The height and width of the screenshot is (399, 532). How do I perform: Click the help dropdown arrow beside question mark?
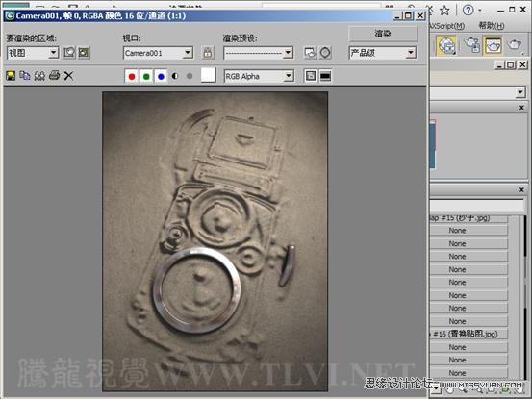480,11
